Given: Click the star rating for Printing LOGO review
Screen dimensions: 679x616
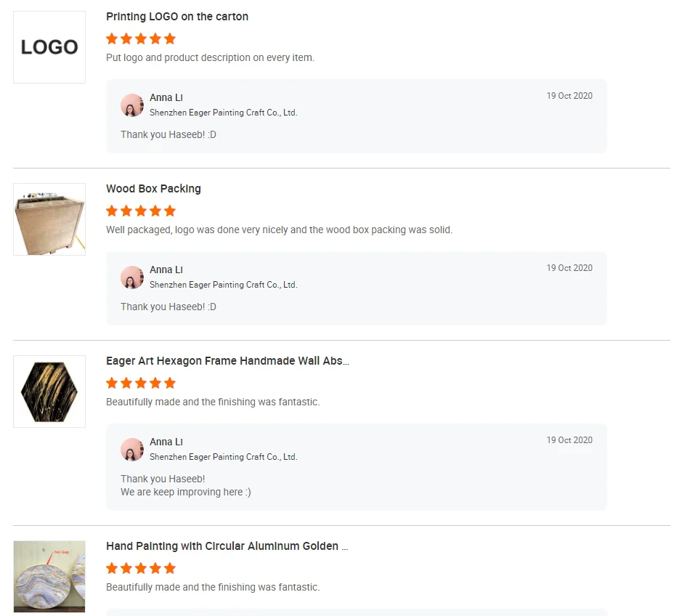Looking at the screenshot, I should (141, 38).
